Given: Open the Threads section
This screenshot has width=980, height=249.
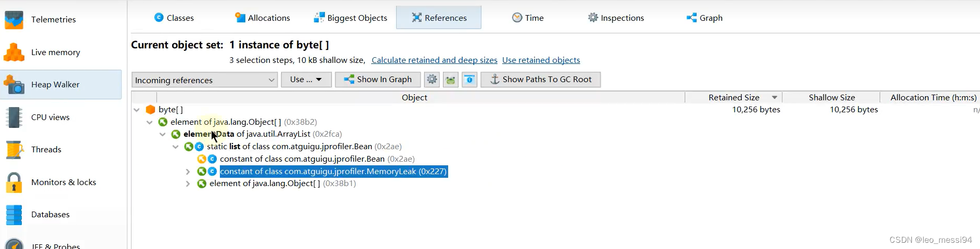Looking at the screenshot, I should tap(61, 149).
